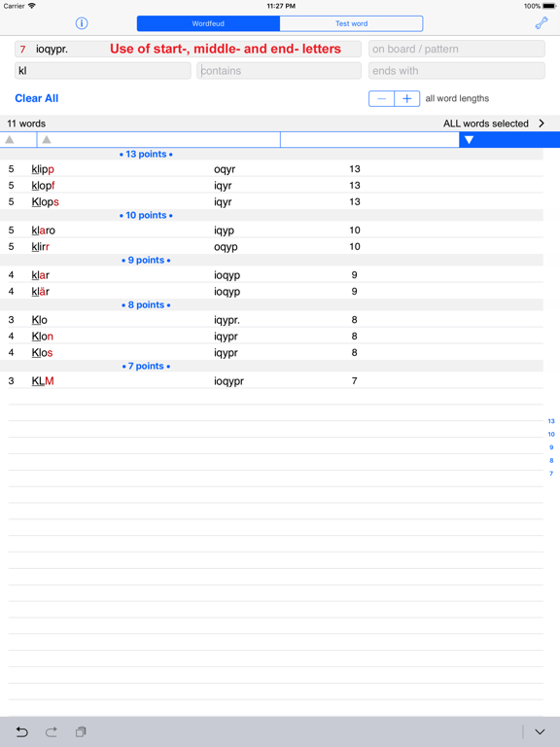Hide keyboard bar using the down chevron
Screen dimensions: 560x747
pos(540,731)
